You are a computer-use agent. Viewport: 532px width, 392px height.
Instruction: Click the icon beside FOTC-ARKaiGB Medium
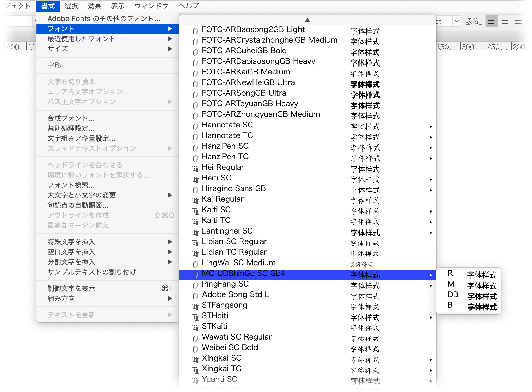tap(195, 73)
